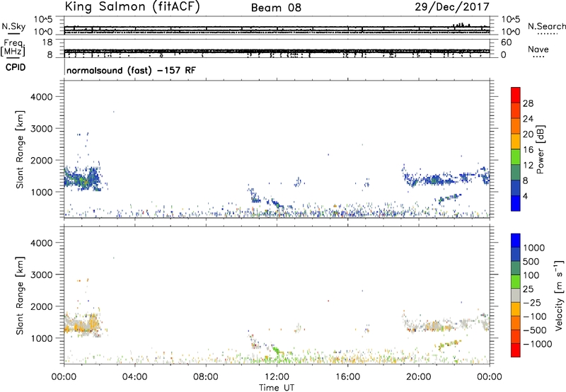Click the blue bottom of power colorbar
The image size is (566, 392).
(516, 203)
